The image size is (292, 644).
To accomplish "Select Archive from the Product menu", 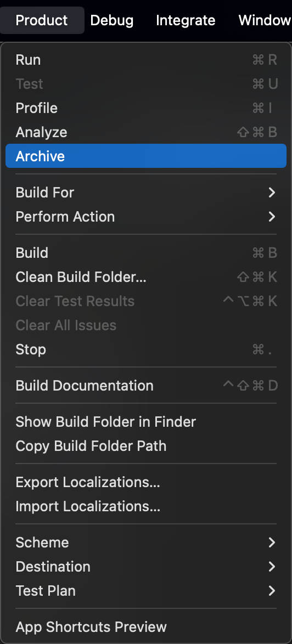I will tap(146, 156).
